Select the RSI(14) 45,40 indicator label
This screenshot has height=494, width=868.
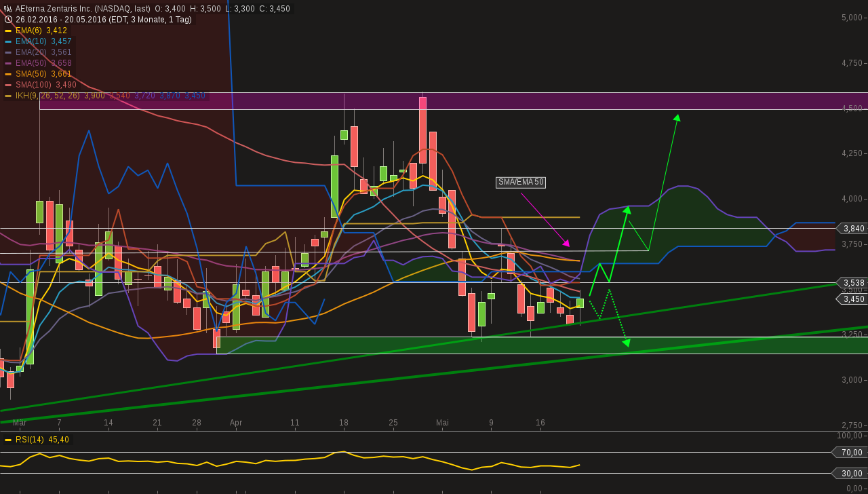click(x=42, y=440)
